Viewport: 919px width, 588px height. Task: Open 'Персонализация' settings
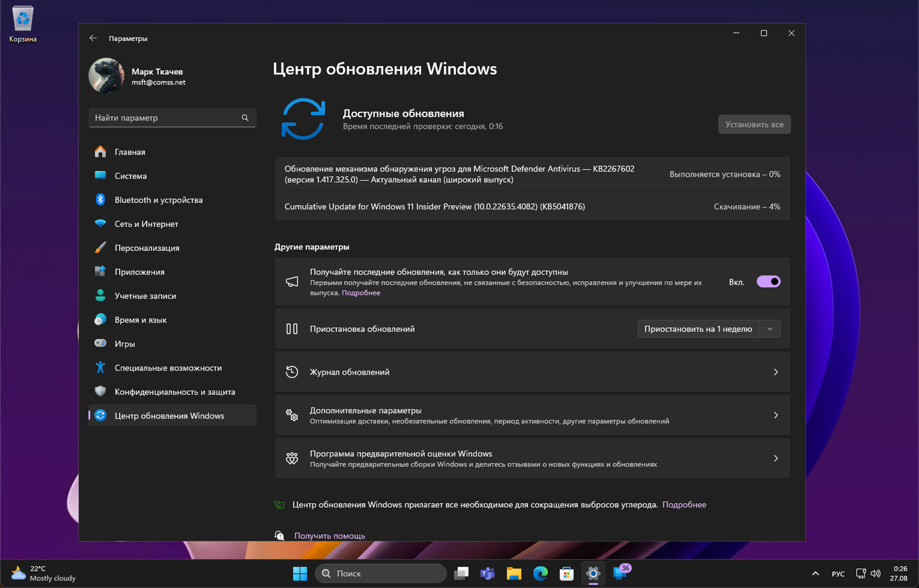172,247
